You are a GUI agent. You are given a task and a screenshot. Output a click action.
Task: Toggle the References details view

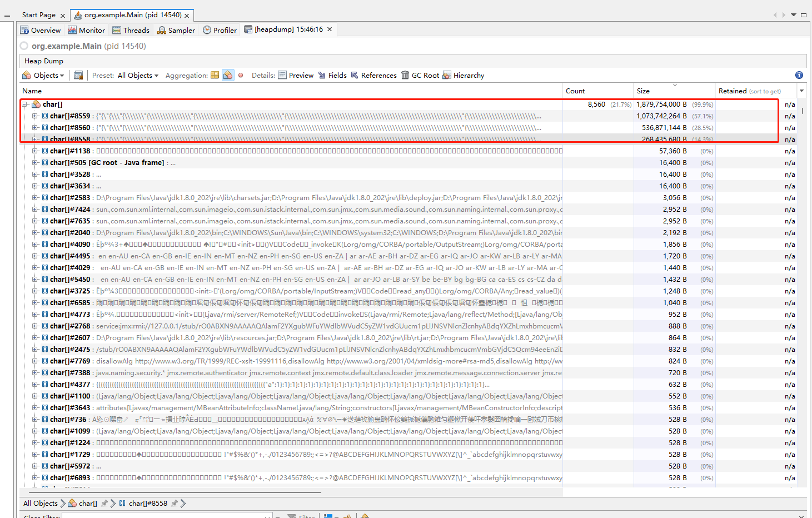point(373,76)
